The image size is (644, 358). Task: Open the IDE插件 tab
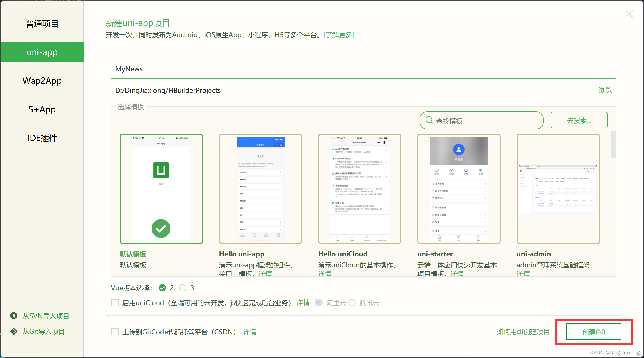point(42,138)
